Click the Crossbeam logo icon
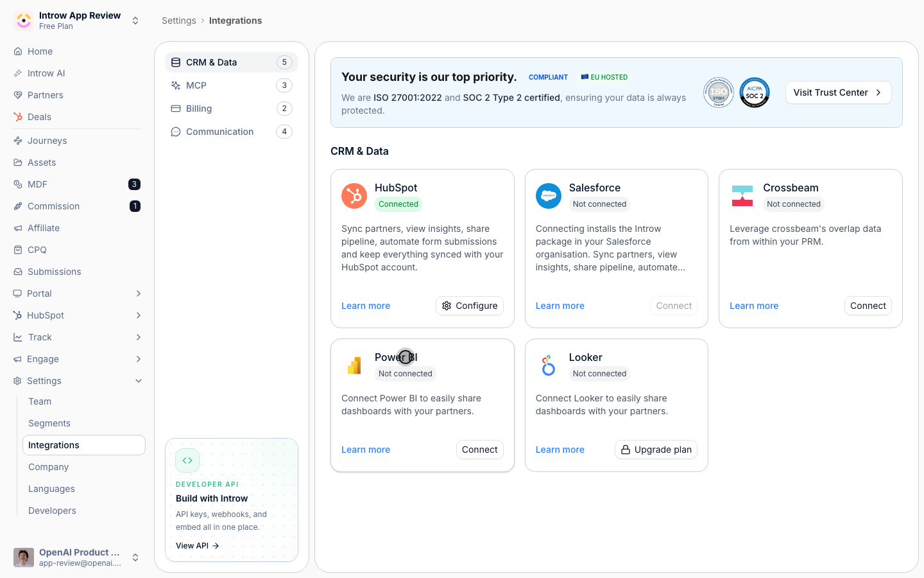This screenshot has height=578, width=924. pyautogui.click(x=742, y=196)
